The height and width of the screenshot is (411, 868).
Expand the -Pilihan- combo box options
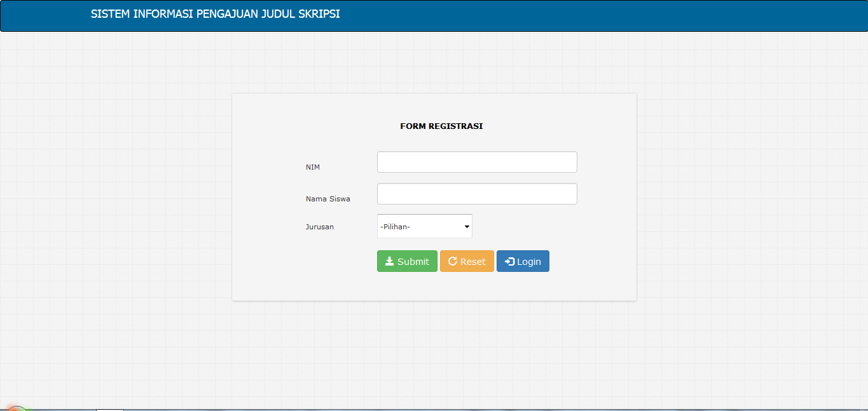[424, 226]
